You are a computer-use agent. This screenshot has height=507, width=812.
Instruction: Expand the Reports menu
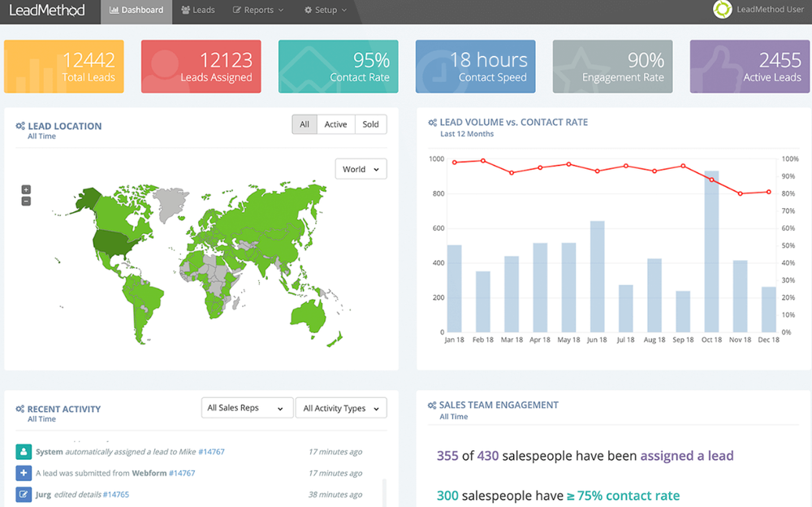[x=258, y=11]
